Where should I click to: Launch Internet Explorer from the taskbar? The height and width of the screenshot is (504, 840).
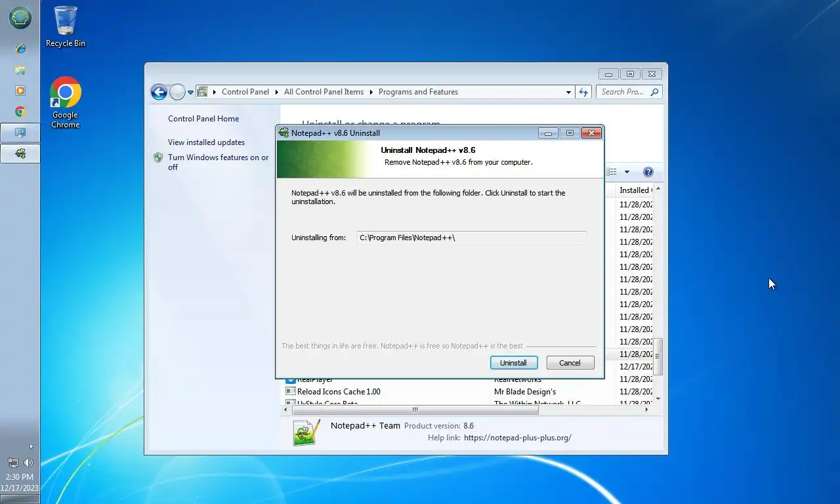(x=20, y=49)
